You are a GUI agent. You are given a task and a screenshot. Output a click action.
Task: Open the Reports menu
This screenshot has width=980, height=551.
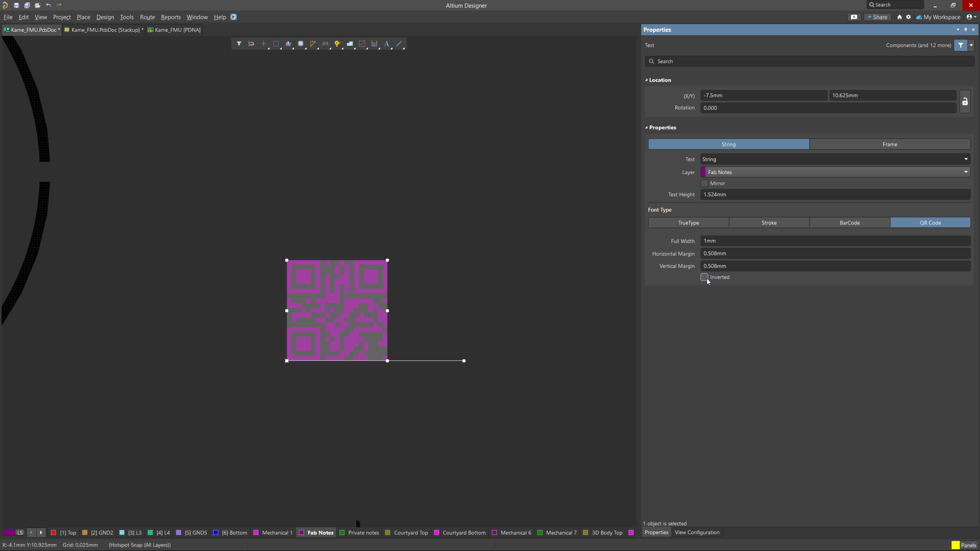click(x=171, y=17)
